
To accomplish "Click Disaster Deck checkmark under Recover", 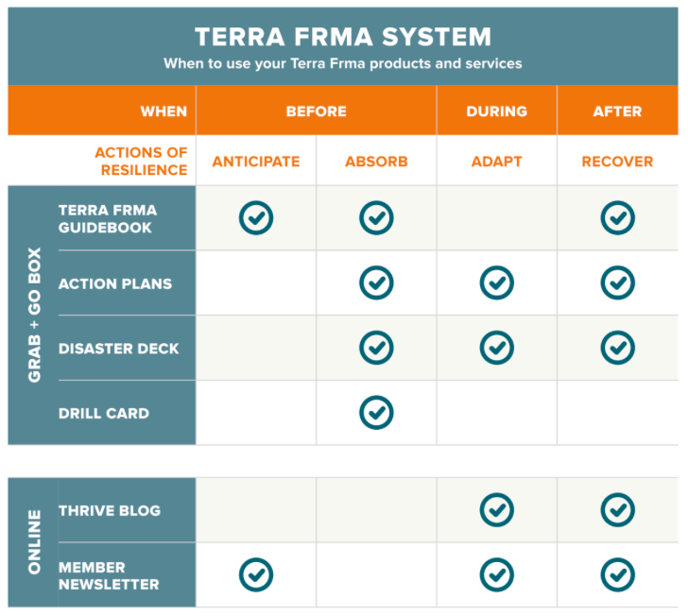I will tap(617, 348).
